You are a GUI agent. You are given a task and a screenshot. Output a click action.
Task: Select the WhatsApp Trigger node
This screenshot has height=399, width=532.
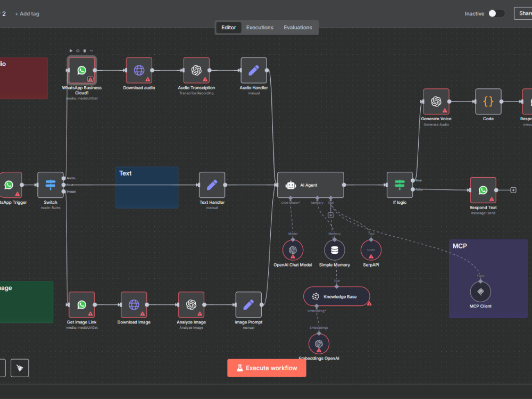click(10, 185)
